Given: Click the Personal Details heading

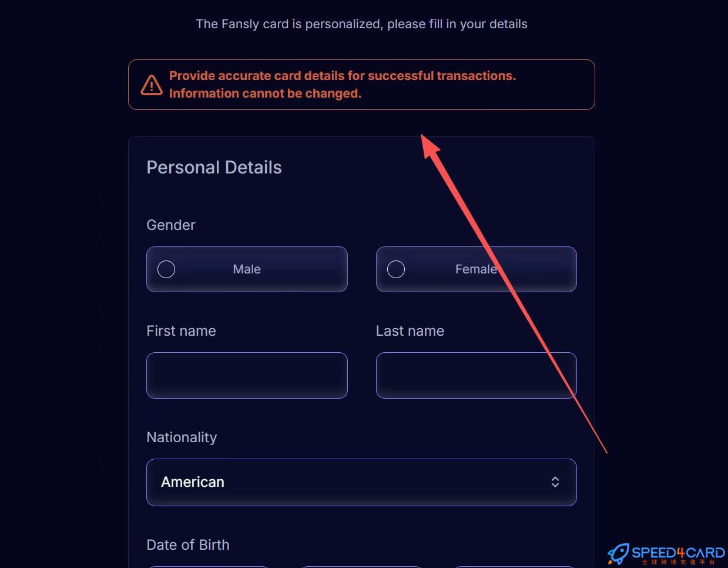Looking at the screenshot, I should [214, 168].
